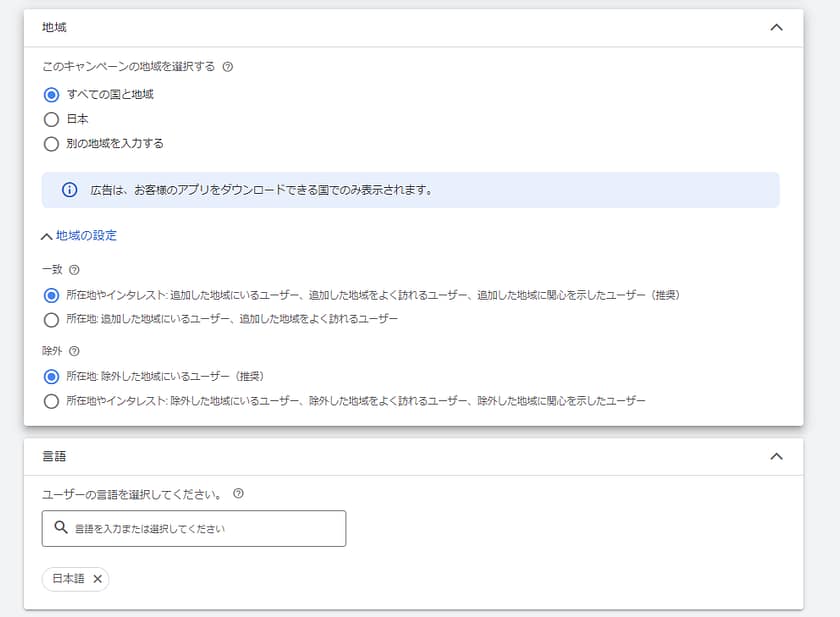Collapse the 言語 section with chevron
Viewport: 840px width, 617px height.
[x=776, y=456]
